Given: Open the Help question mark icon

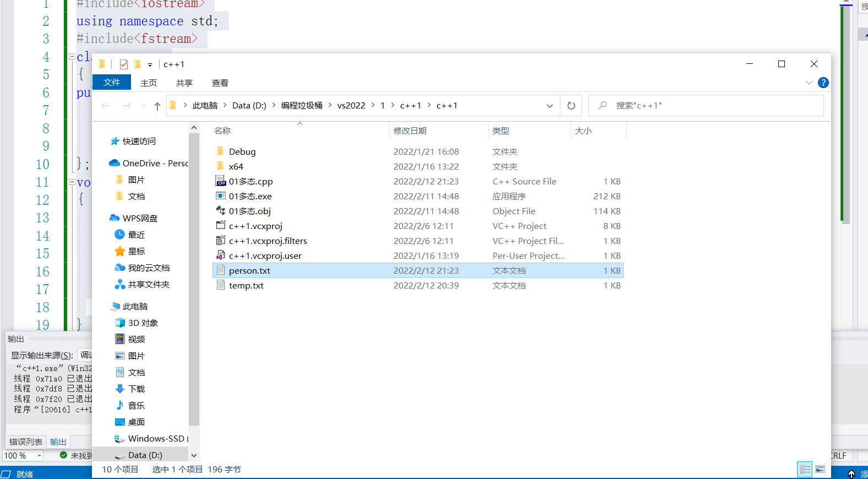Looking at the screenshot, I should [823, 83].
